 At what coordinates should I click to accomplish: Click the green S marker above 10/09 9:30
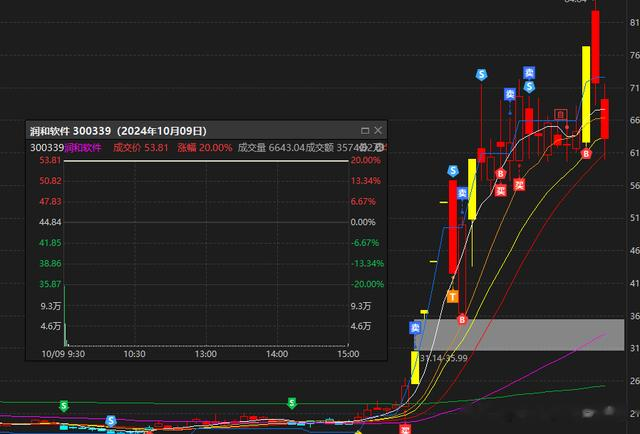tap(64, 405)
